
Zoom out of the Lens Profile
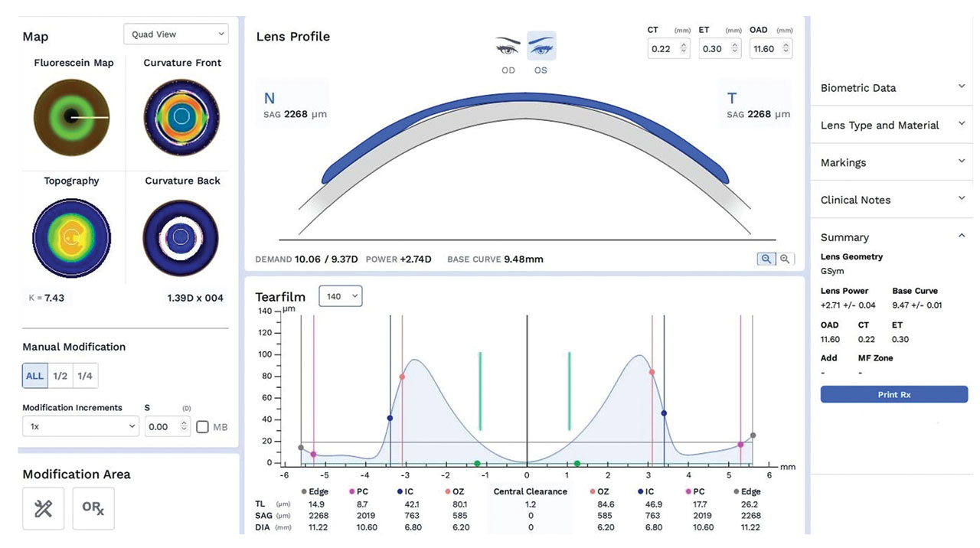(784, 259)
